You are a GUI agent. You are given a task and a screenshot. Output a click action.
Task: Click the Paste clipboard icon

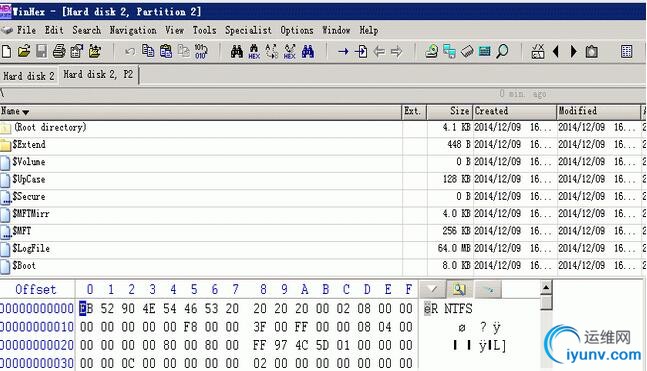click(166, 51)
